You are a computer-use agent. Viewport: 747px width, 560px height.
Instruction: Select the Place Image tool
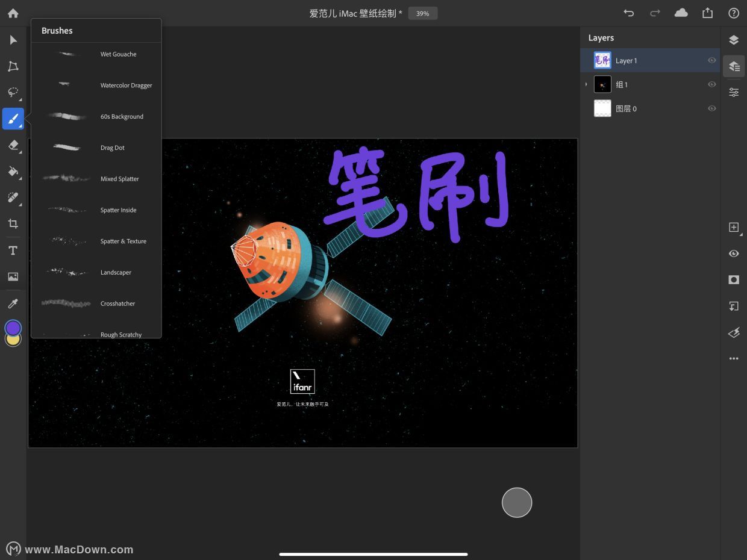[13, 277]
